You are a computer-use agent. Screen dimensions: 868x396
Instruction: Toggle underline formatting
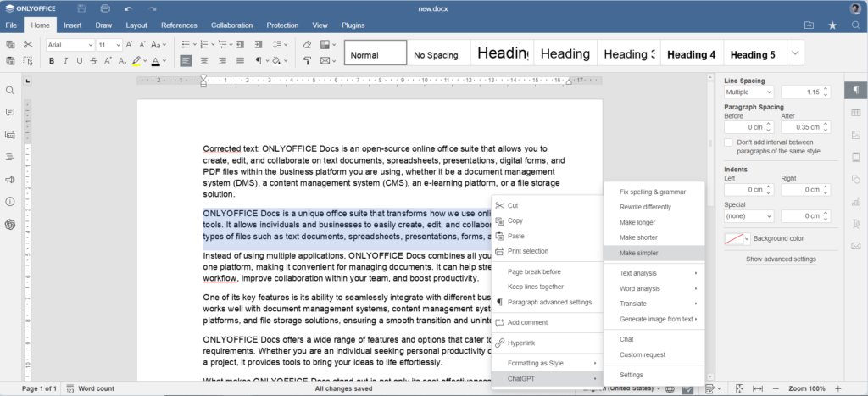80,61
